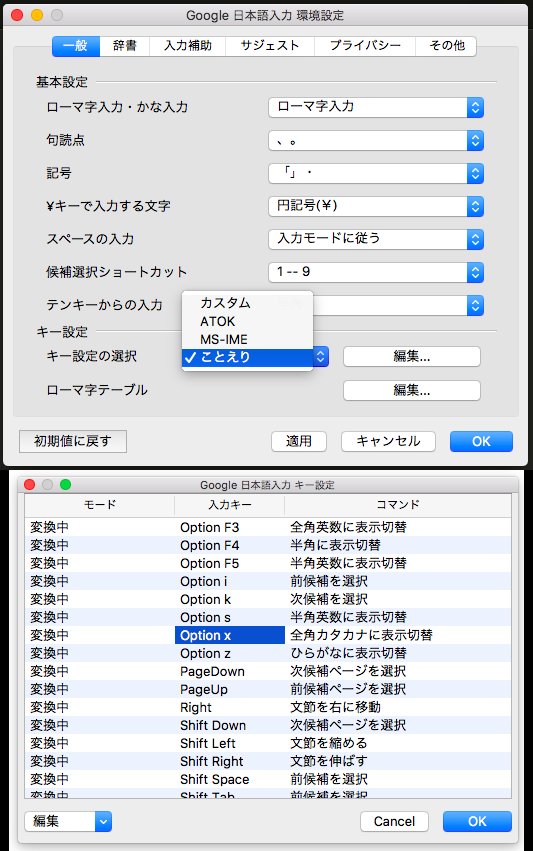Minimize 環境設定 window with yellow button
The height and width of the screenshot is (851, 533).
pos(37,15)
